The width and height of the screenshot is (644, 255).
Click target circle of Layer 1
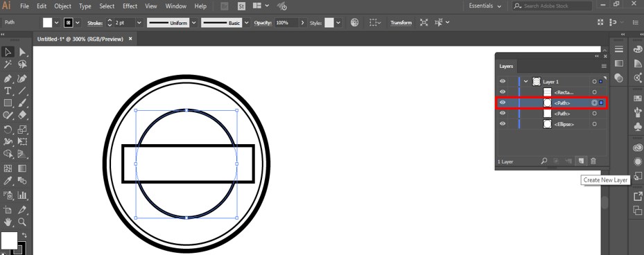coord(594,81)
